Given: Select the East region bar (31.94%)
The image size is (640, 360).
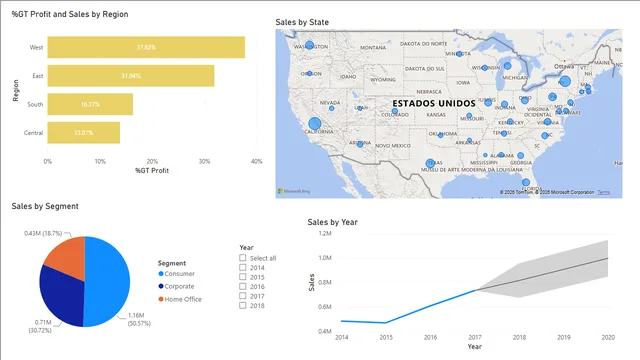Looking at the screenshot, I should (131, 76).
